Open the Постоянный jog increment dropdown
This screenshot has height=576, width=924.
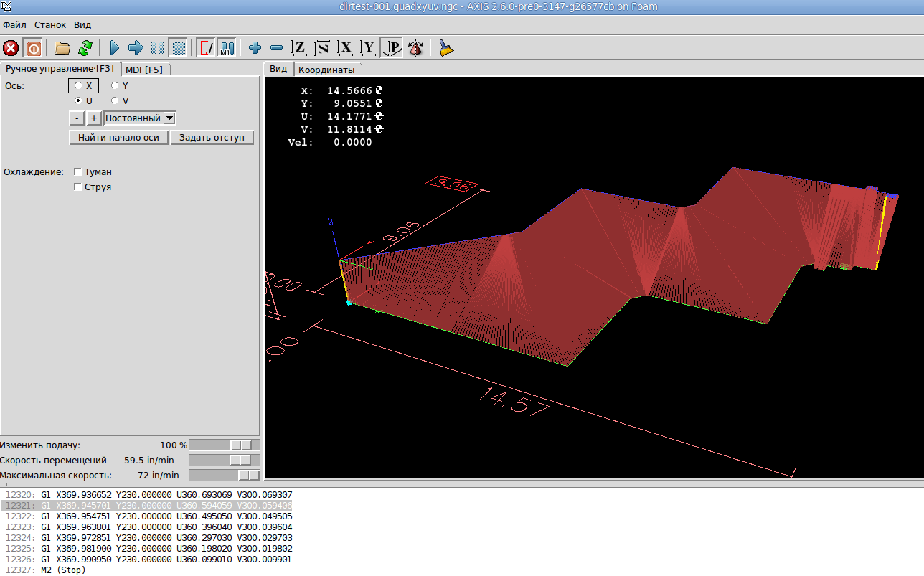pyautogui.click(x=169, y=118)
